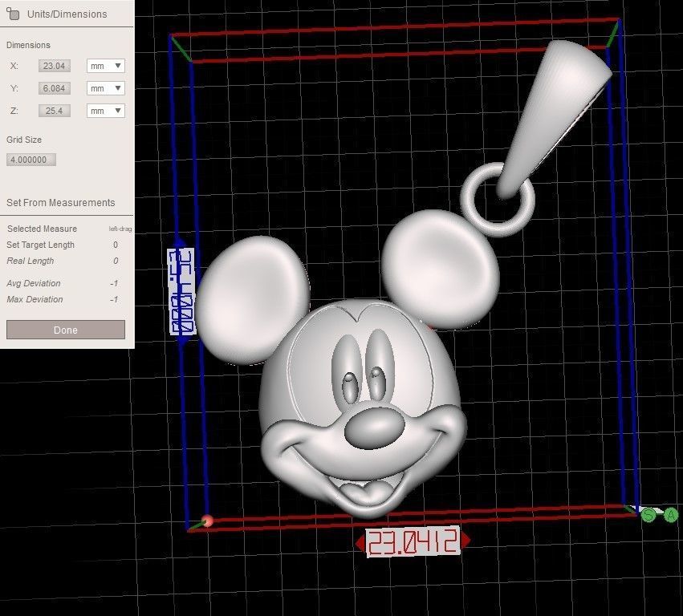Viewport: 683px width, 616px height.
Task: Click the Z dimension field showing 25.4
Action: coord(55,111)
